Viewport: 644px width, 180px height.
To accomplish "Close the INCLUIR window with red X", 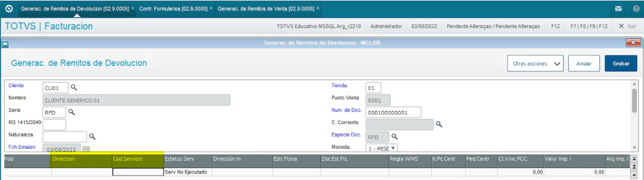I will tap(633, 43).
